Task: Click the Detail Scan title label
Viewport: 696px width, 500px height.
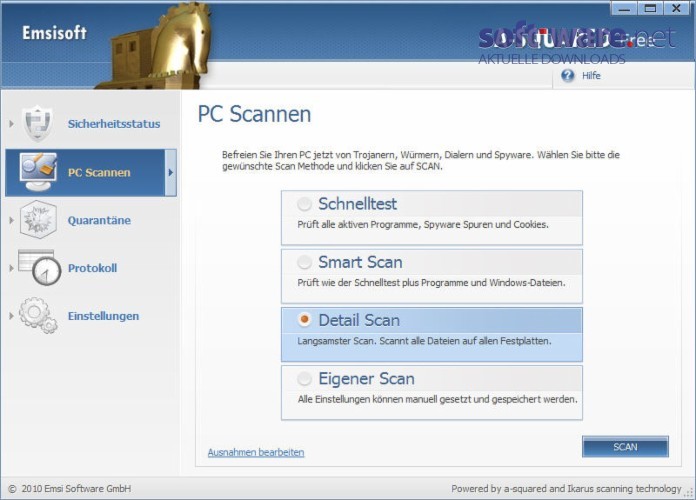Action: [x=359, y=321]
